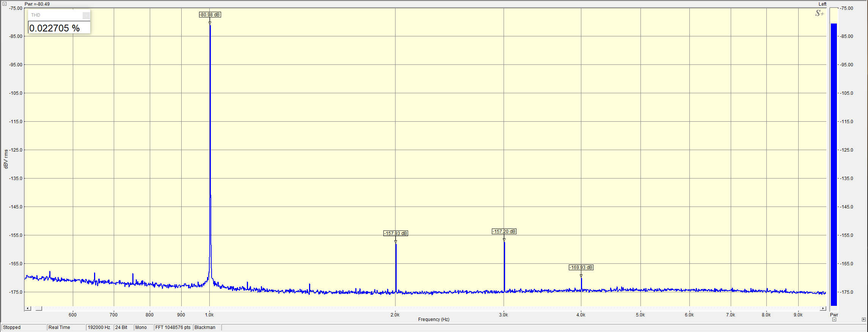
Task: Click the -80.98 dB marker at 1 kHz
Action: [210, 15]
